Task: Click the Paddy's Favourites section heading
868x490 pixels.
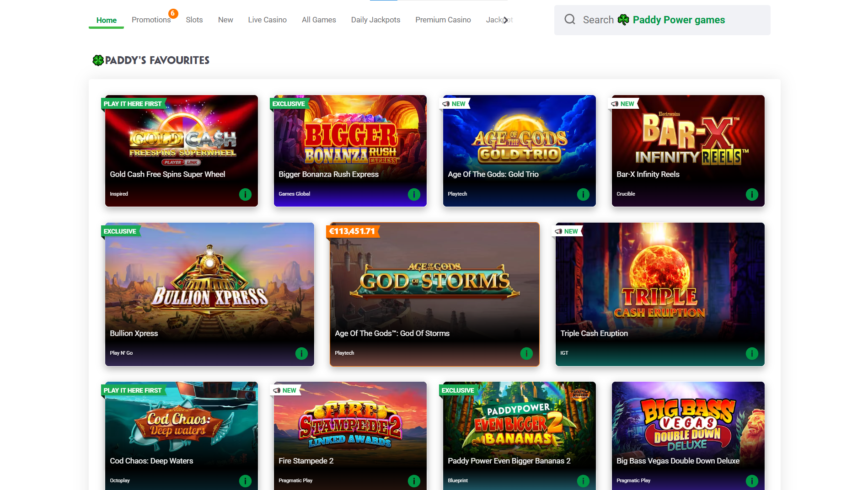Action: tap(157, 60)
